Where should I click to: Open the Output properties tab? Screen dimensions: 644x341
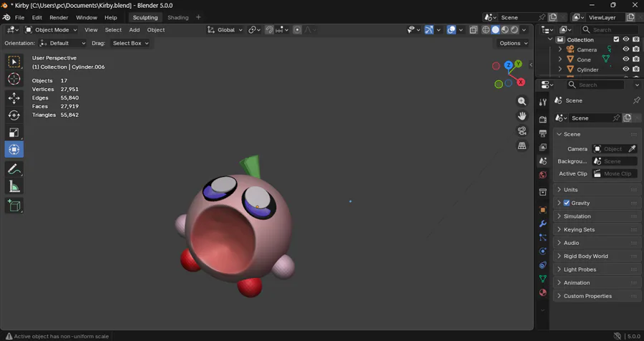[542, 133]
